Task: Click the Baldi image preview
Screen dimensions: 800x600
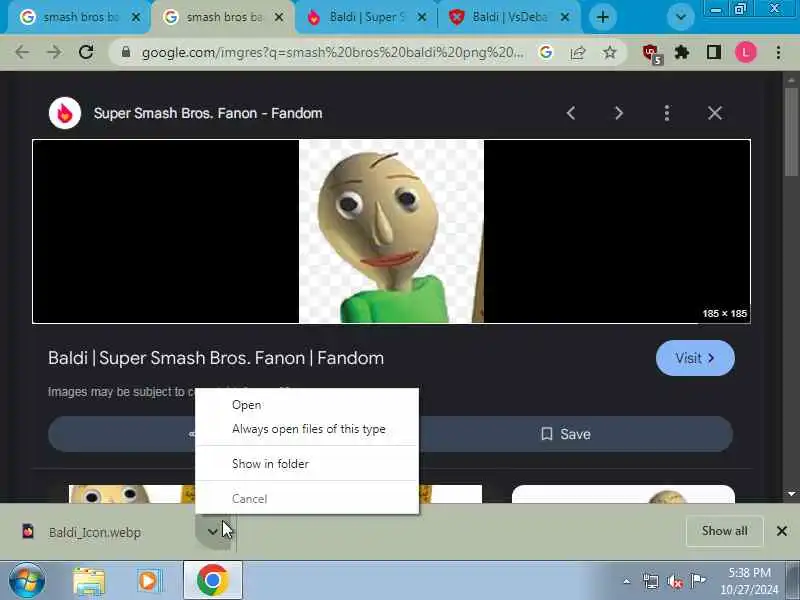Action: click(391, 231)
